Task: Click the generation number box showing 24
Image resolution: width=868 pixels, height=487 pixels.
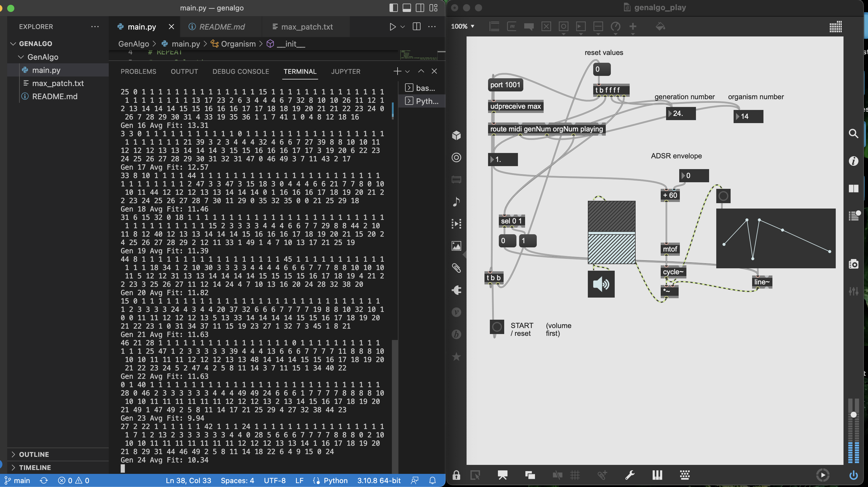Action: [x=681, y=114]
